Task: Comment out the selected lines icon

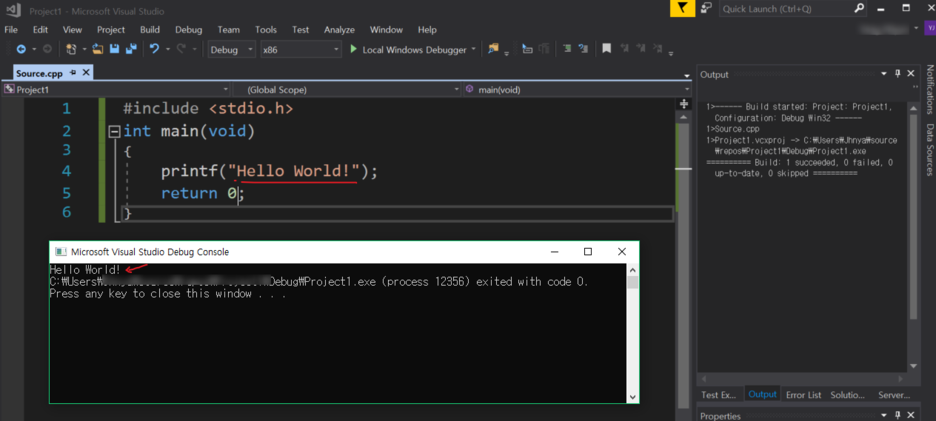Action: 566,50
